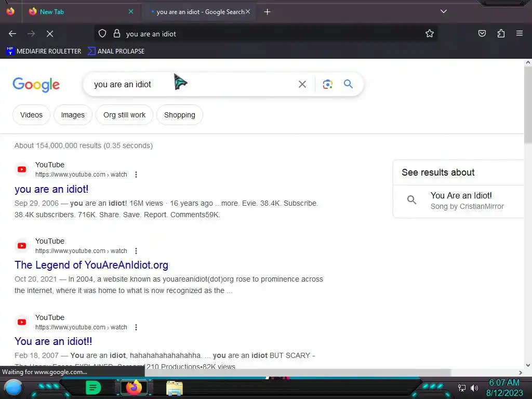Click YouTube favicon of 'The Legend' result

pyautogui.click(x=22, y=246)
